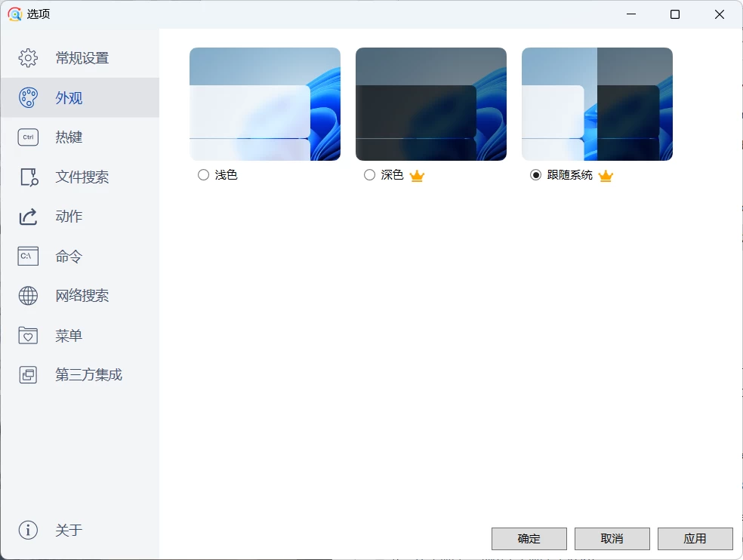The width and height of the screenshot is (743, 560).
Task: Close the 选项 window
Action: pyautogui.click(x=720, y=14)
